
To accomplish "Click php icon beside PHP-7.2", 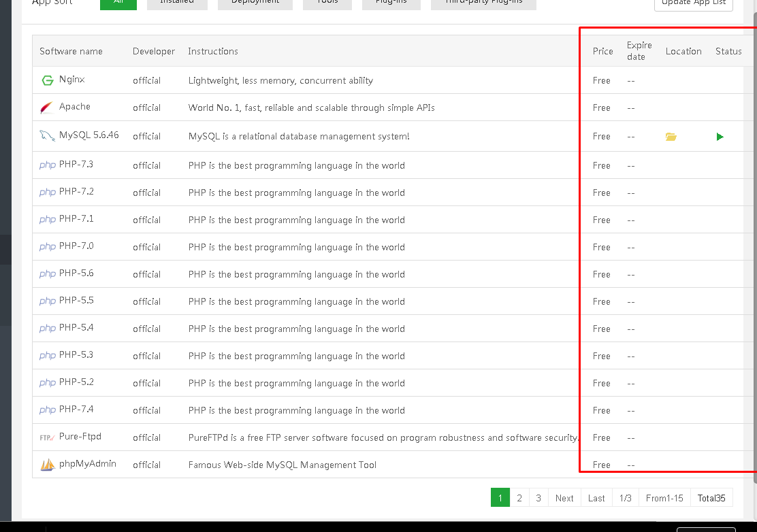I will pos(48,192).
